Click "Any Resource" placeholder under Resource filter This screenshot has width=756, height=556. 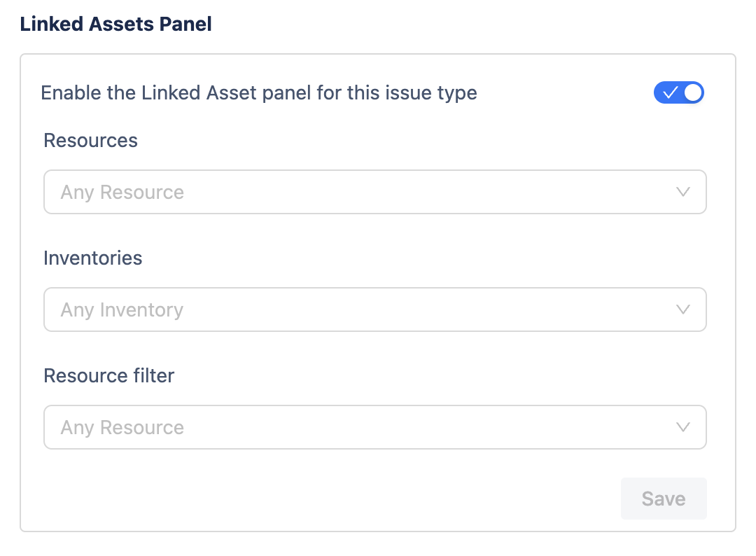click(x=122, y=428)
